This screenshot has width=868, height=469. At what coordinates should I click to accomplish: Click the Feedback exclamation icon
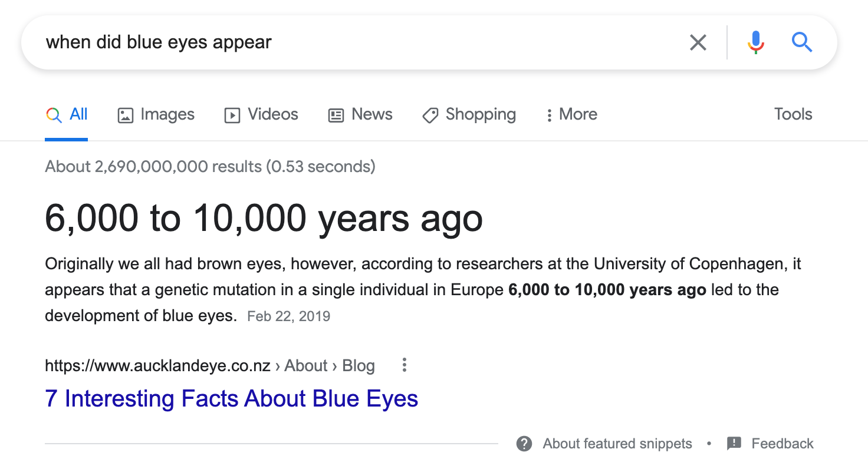[x=734, y=444]
